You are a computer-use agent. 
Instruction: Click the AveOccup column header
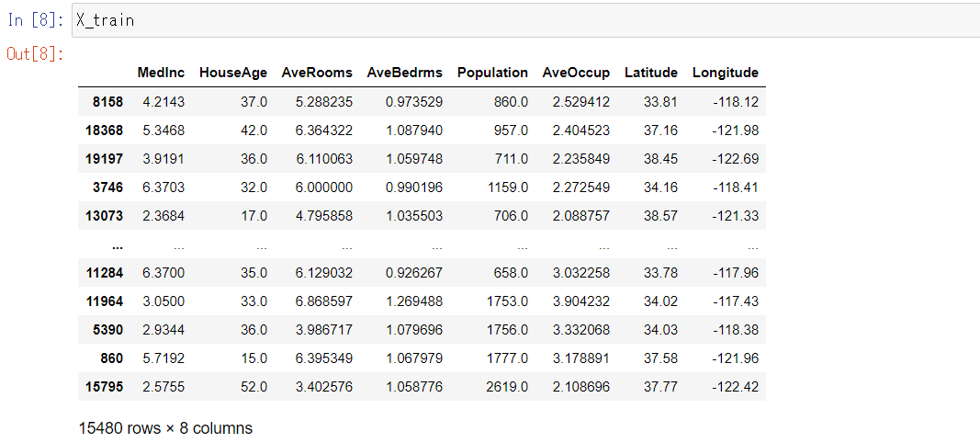click(576, 73)
